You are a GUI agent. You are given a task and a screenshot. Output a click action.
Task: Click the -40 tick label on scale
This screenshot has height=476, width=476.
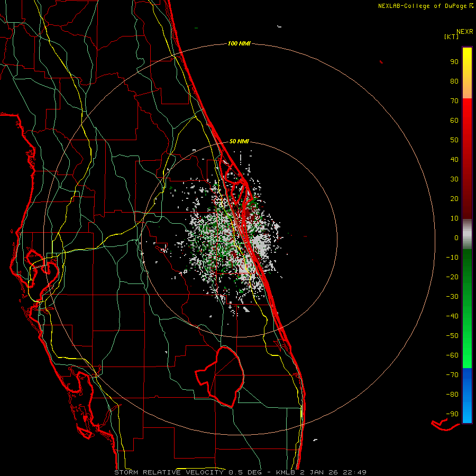pos(452,316)
